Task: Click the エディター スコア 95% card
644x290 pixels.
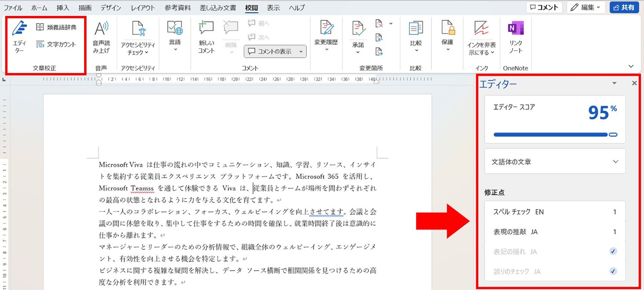Action: [555, 119]
